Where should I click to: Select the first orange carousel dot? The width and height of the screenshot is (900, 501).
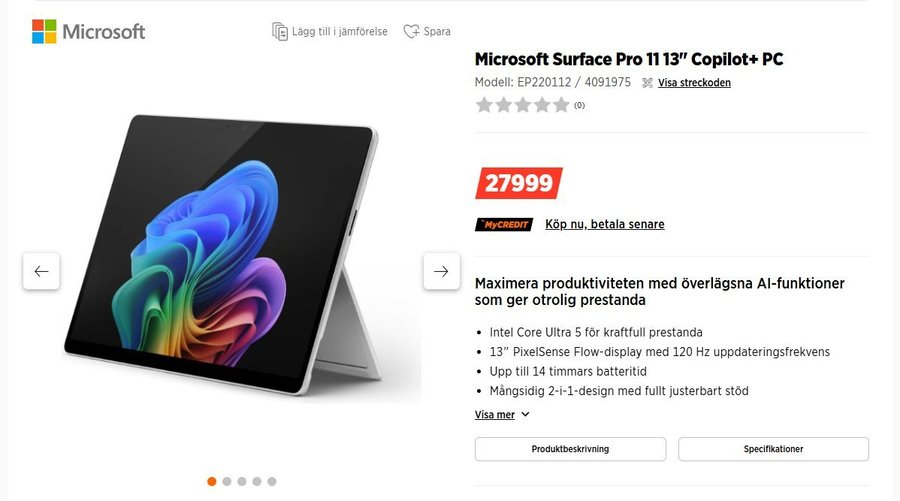(x=212, y=481)
